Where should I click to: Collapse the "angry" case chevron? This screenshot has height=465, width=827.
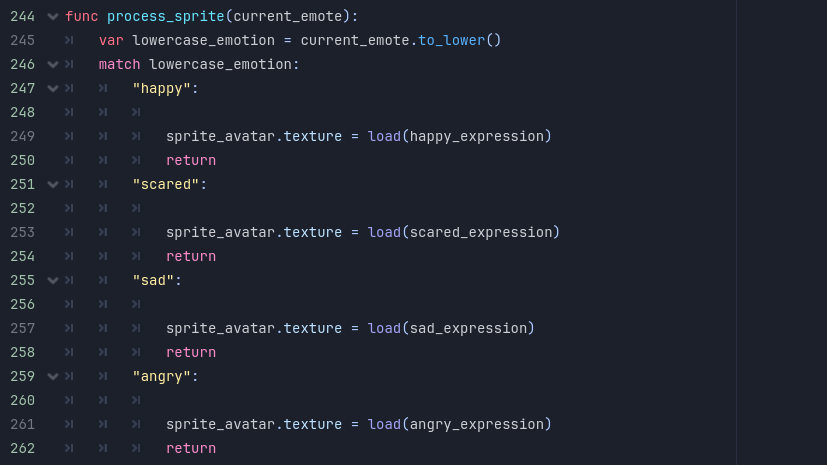[53, 376]
